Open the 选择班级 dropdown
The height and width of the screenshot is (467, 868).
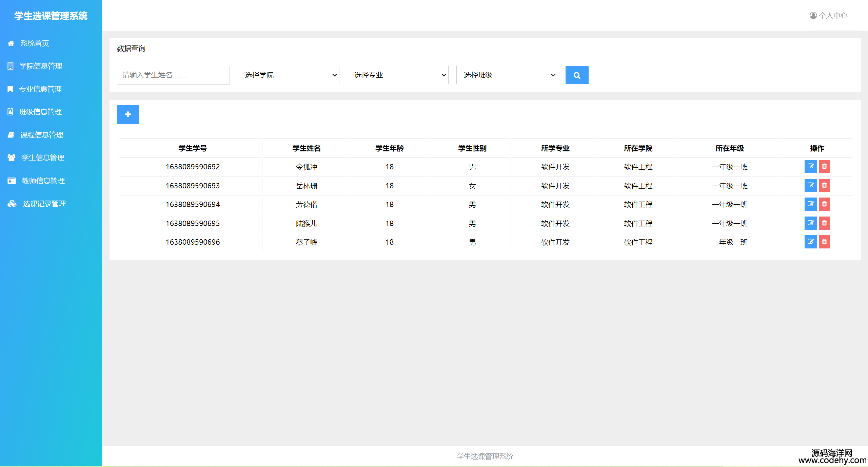coord(507,75)
